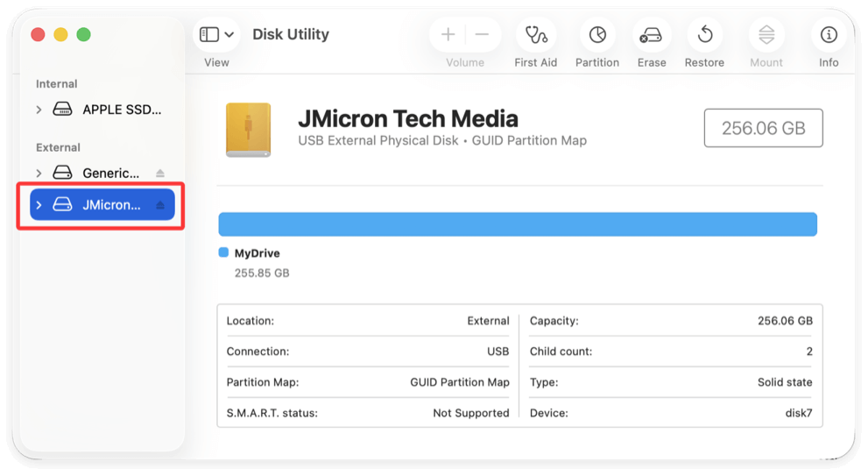Open the Info toolbar button
This screenshot has width=868, height=476.
coord(829,35)
